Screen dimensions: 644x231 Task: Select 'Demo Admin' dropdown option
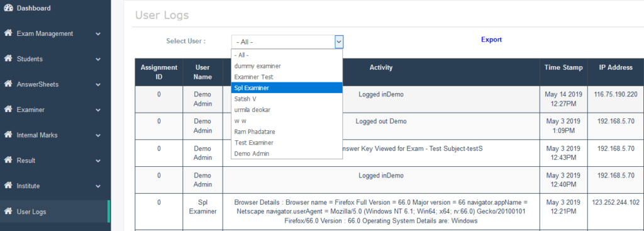(x=287, y=154)
